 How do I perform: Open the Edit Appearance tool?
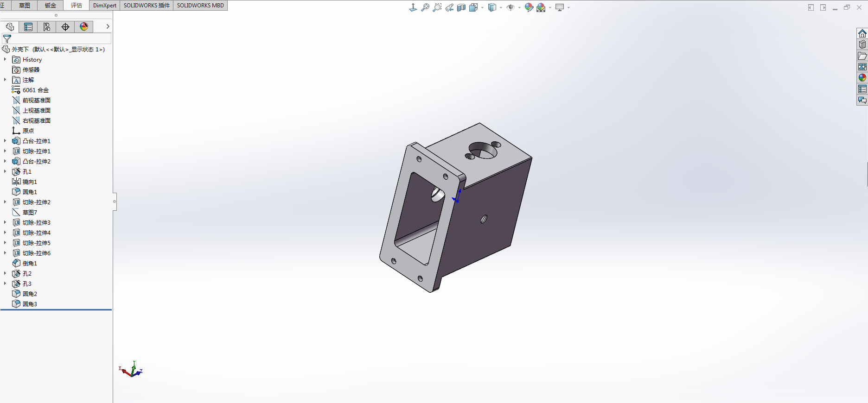(529, 7)
